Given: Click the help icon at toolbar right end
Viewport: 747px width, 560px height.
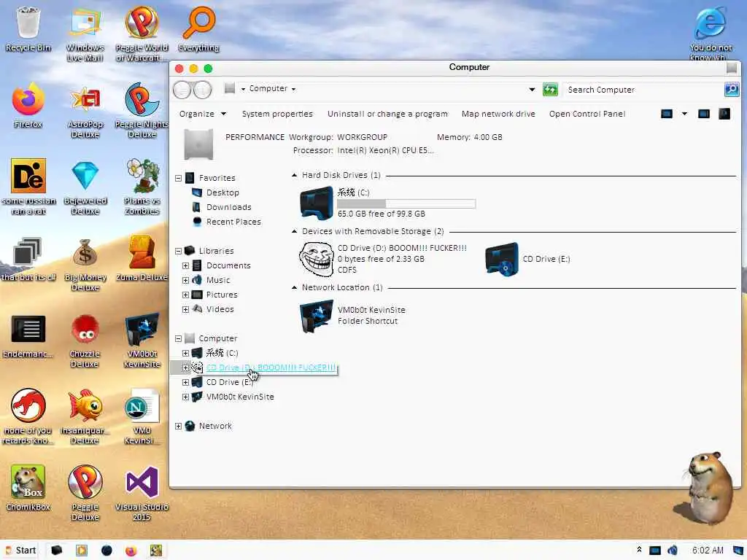Looking at the screenshot, I should (724, 114).
